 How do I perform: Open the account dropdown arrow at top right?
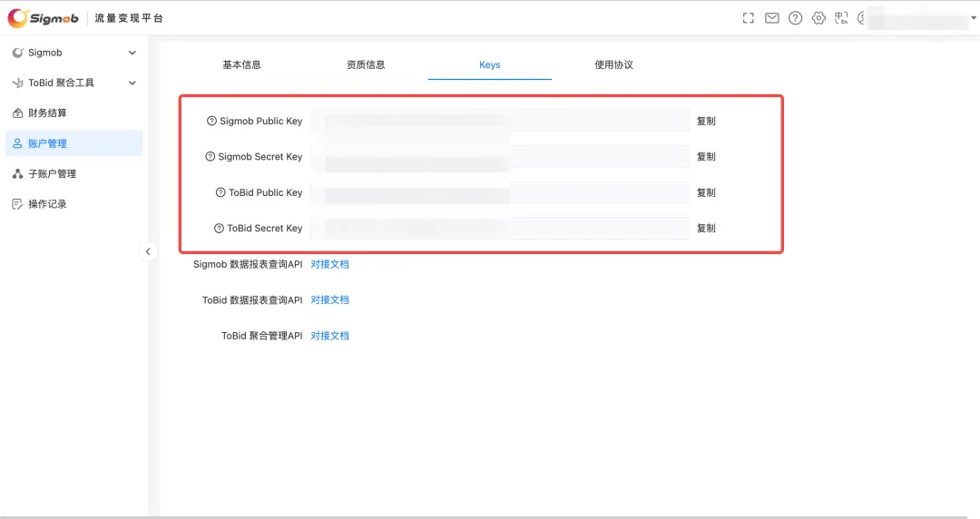click(974, 18)
